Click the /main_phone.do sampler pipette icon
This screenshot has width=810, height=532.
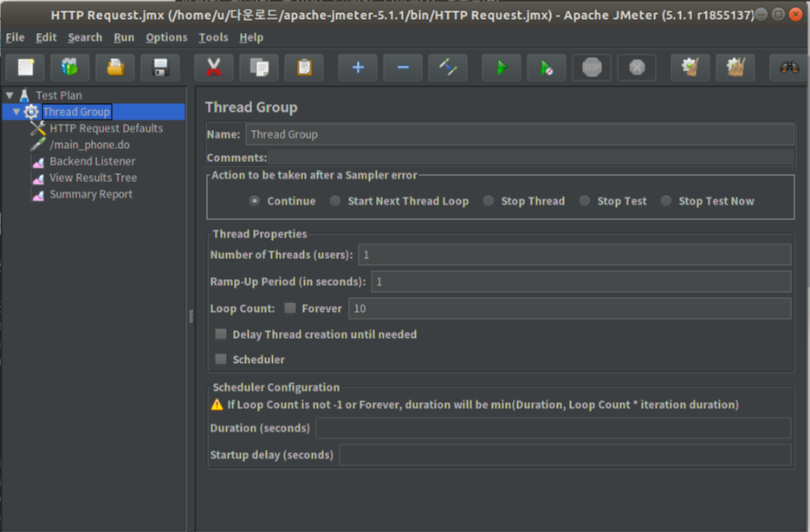(38, 145)
